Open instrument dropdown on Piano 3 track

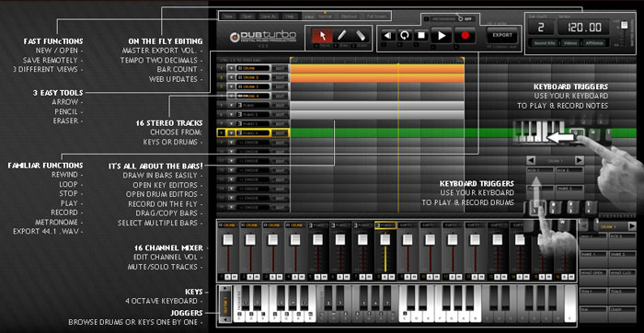coord(230,123)
